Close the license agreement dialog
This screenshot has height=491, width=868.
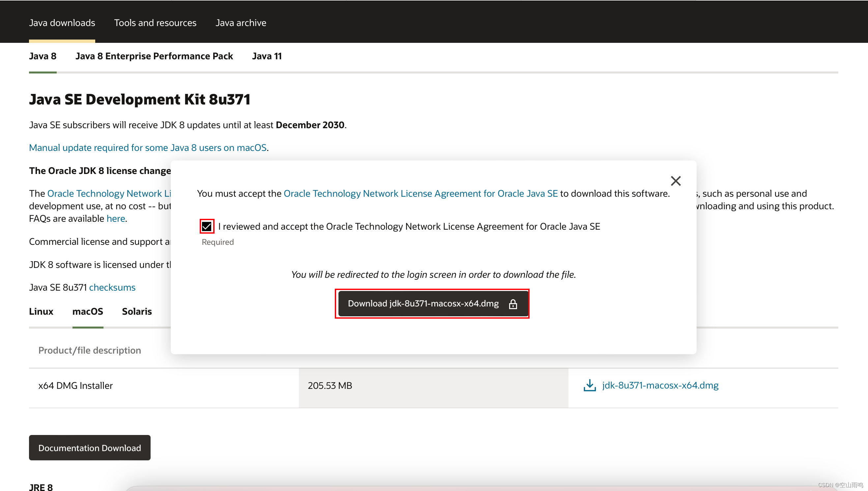(x=676, y=181)
